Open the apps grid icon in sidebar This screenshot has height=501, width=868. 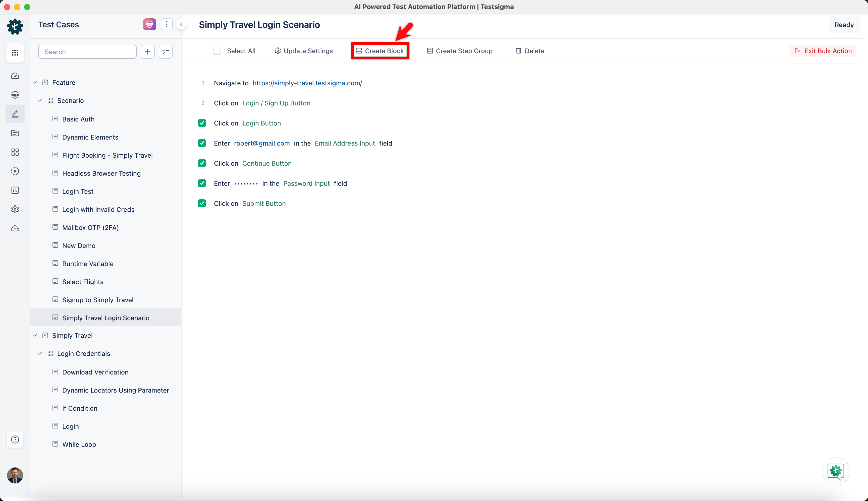tap(15, 53)
